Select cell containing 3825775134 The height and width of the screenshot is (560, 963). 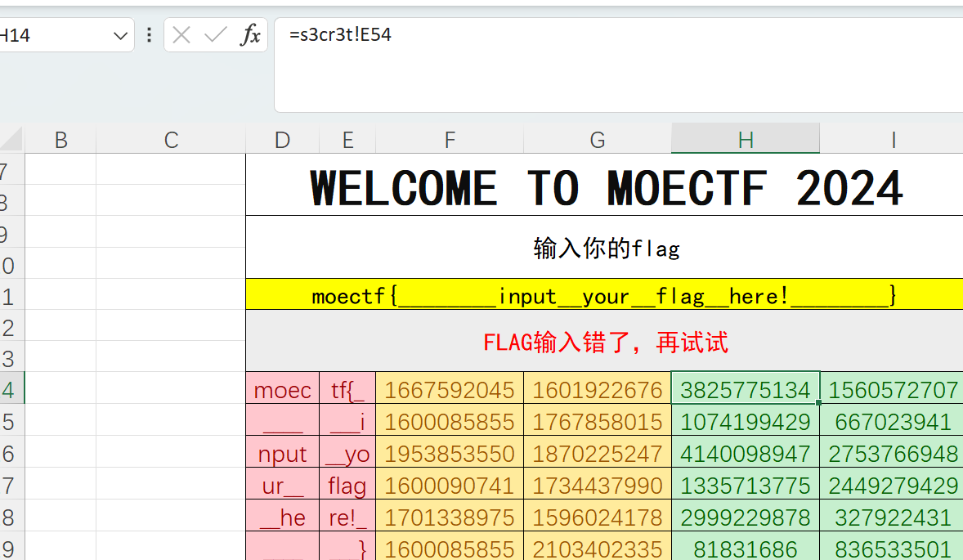[745, 389]
